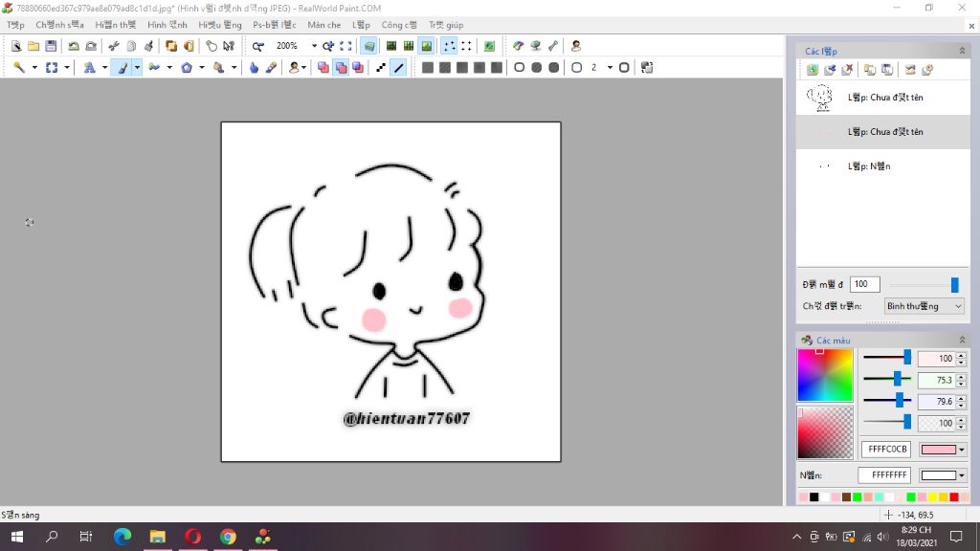The width and height of the screenshot is (980, 551).
Task: Click the fit-to-window zoom icon
Action: [x=345, y=46]
